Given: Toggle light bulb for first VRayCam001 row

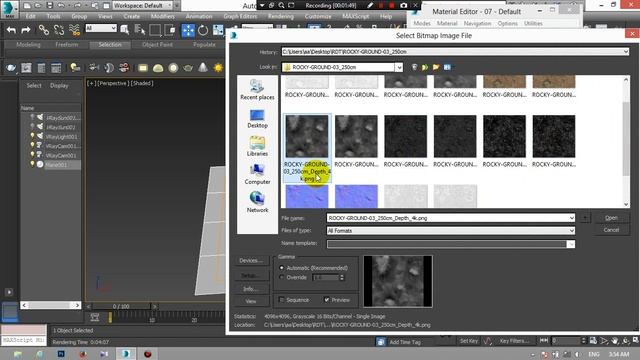Looking at the screenshot, I should 32,145.
